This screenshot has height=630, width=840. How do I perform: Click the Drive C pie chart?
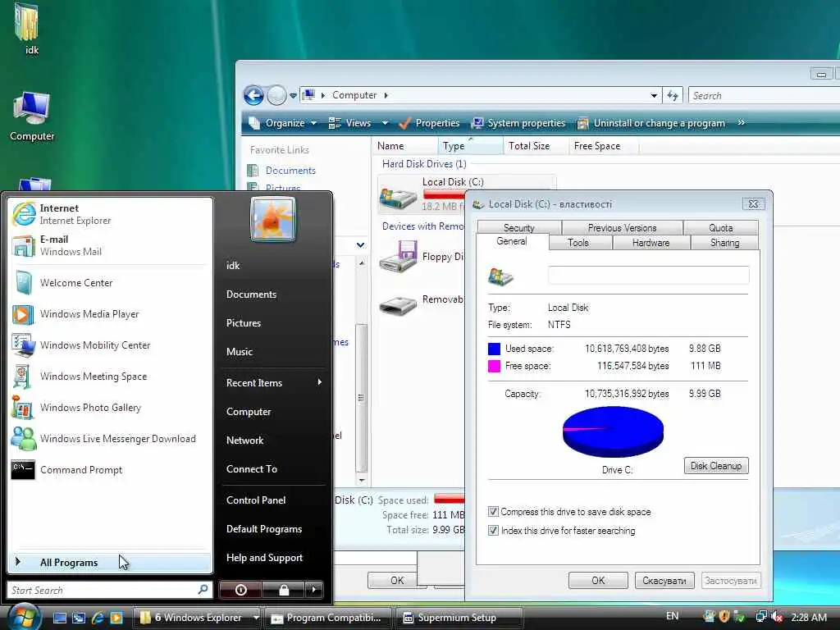pyautogui.click(x=613, y=431)
